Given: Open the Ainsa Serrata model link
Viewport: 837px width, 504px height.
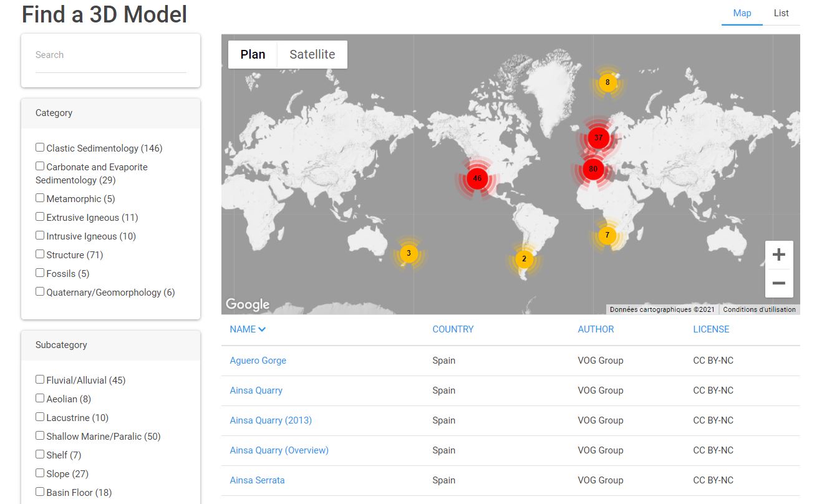Looking at the screenshot, I should [x=257, y=480].
